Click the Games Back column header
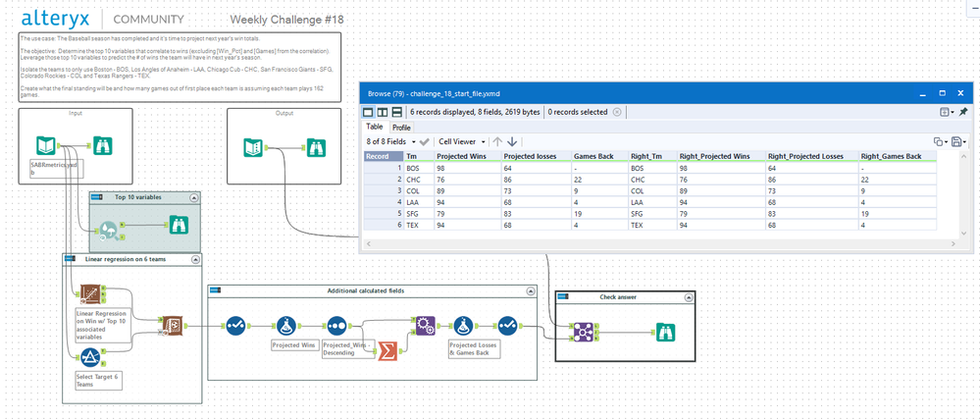This screenshot has height=420, width=980. coord(599,156)
